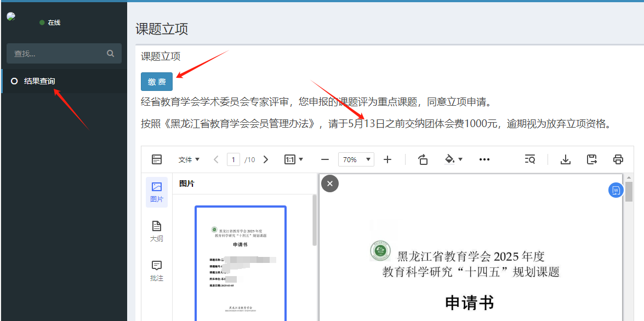The height and width of the screenshot is (321, 644).
Task: Zoom out with the minus button
Action: [325, 160]
